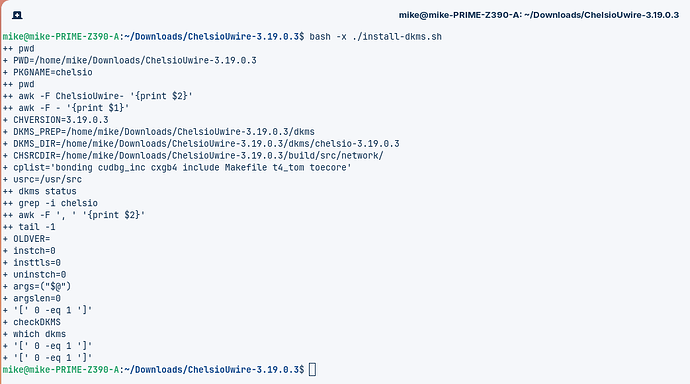Click the terminal icon in the title bar
This screenshot has width=690, height=384.
[17, 15]
